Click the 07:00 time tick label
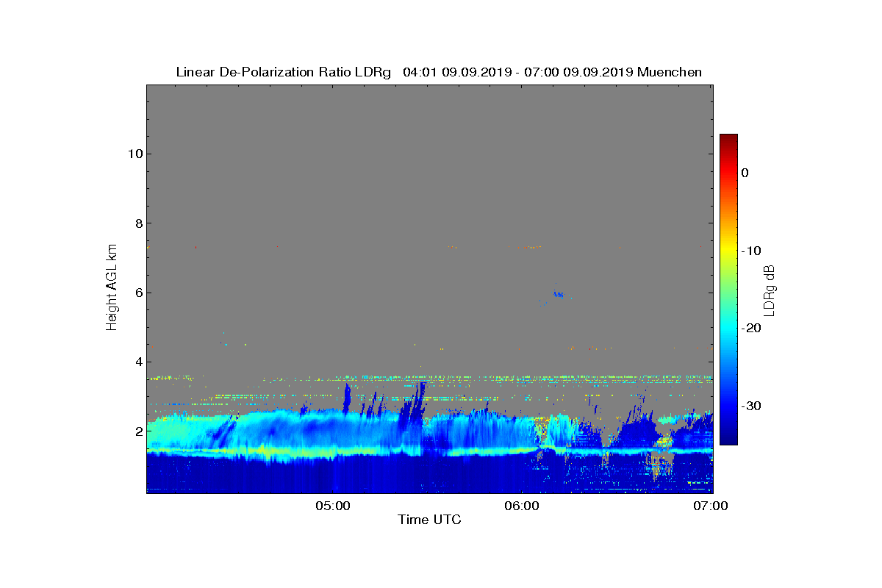The image size is (882, 588). pos(711,506)
